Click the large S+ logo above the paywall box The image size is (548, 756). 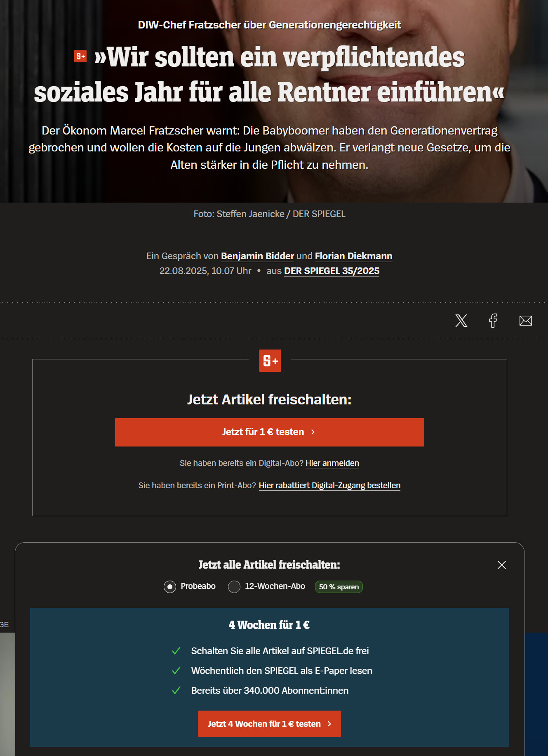tap(270, 361)
